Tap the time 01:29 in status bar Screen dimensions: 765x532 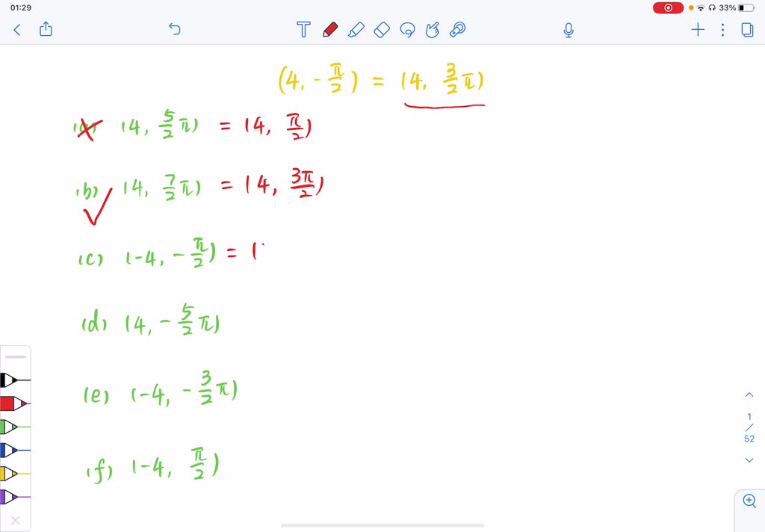pyautogui.click(x=20, y=7)
